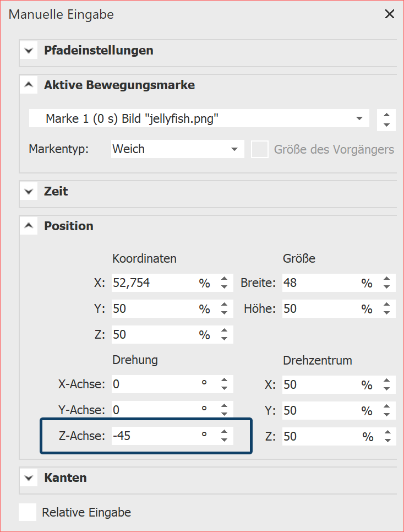Viewport: 404px width, 532px height.
Task: Expand the Pfadeinstellungen section
Action: tap(29, 51)
